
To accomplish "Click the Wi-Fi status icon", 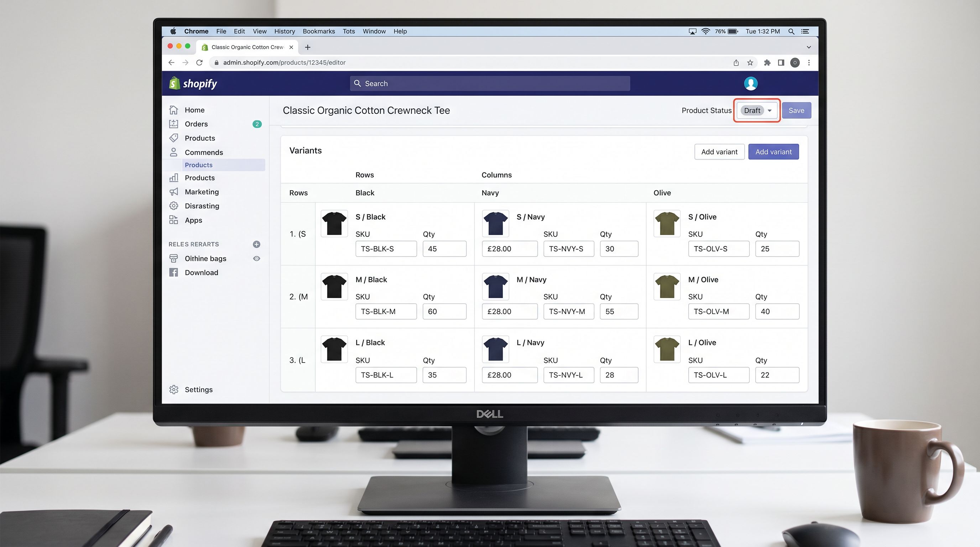I will tap(705, 31).
